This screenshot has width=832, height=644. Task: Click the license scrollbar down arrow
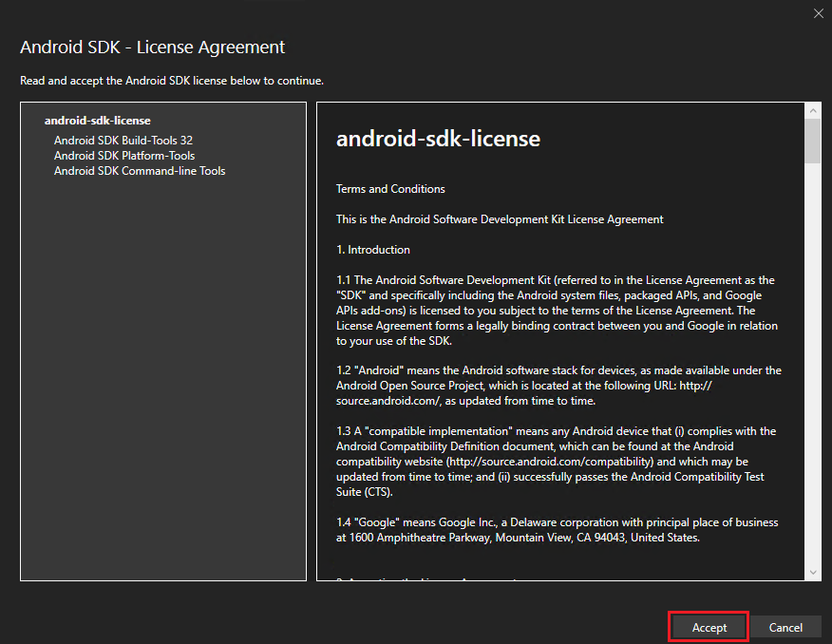tap(813, 573)
